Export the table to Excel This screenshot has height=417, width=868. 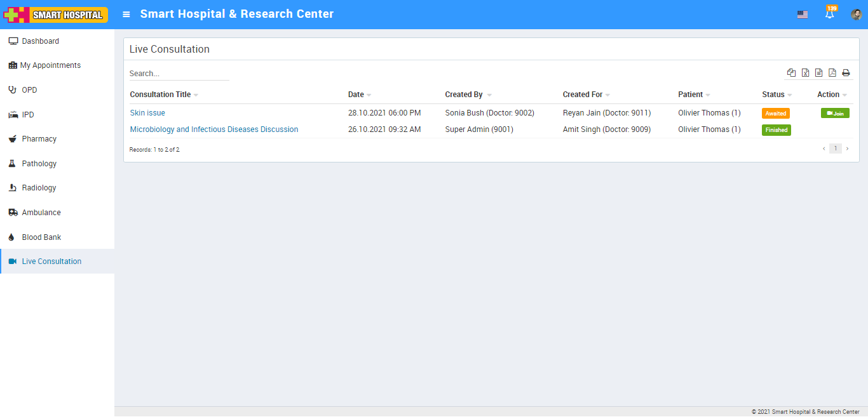(805, 73)
